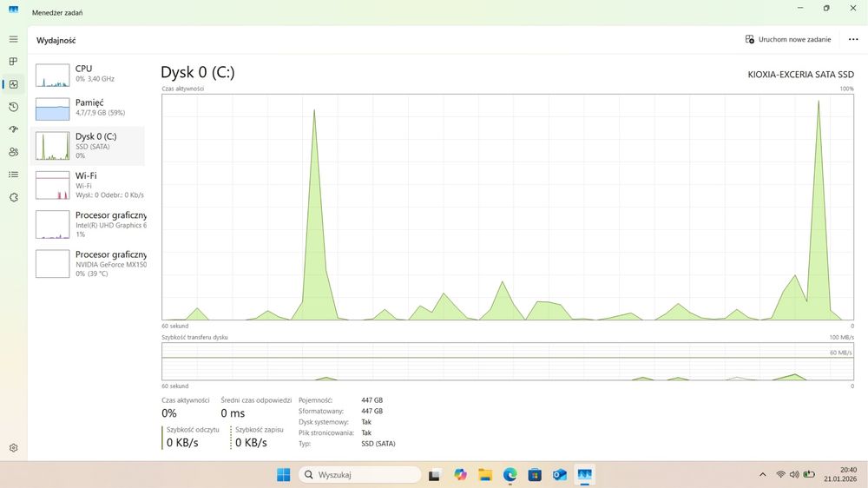
Task: Click the Wyszukaj taskbar search box
Action: (360, 475)
